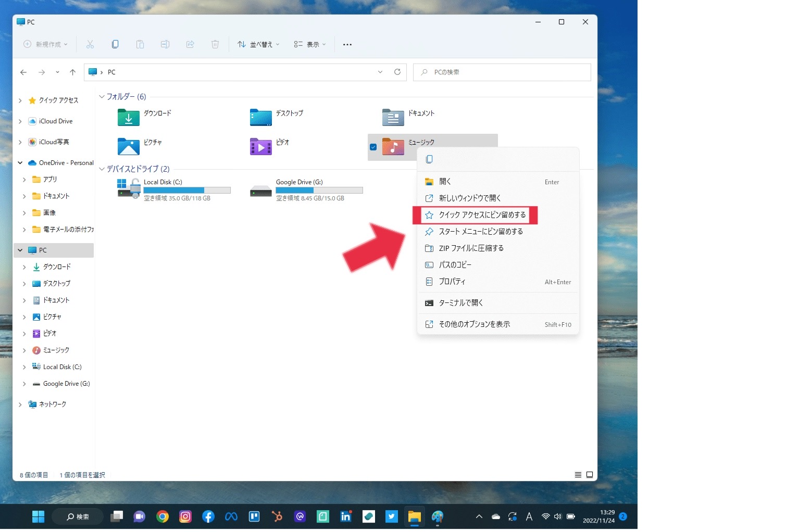Screen dimensions: 798x532
Task: Collapse the OneDrive - Personal tree item
Action: click(x=20, y=162)
